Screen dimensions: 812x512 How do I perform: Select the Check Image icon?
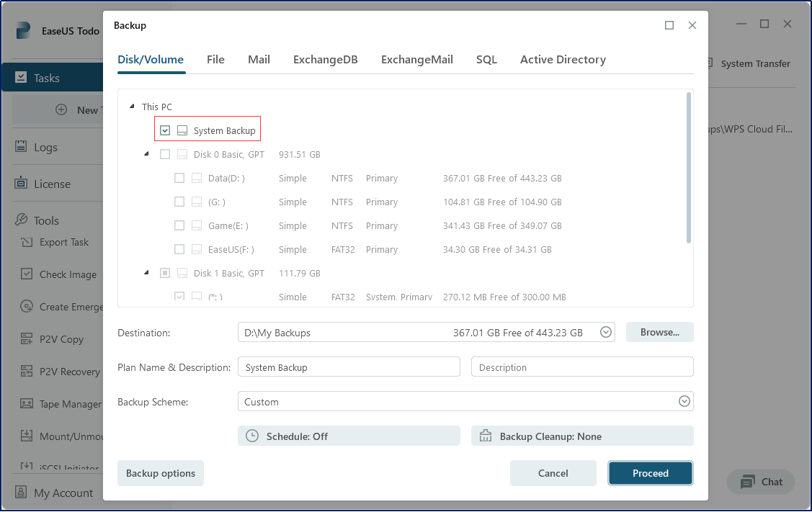pos(27,274)
